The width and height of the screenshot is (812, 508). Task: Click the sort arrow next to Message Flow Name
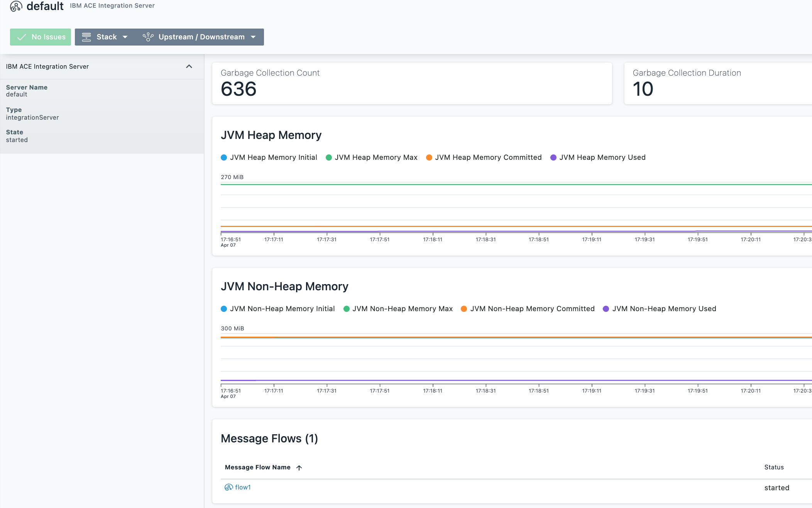coord(299,467)
